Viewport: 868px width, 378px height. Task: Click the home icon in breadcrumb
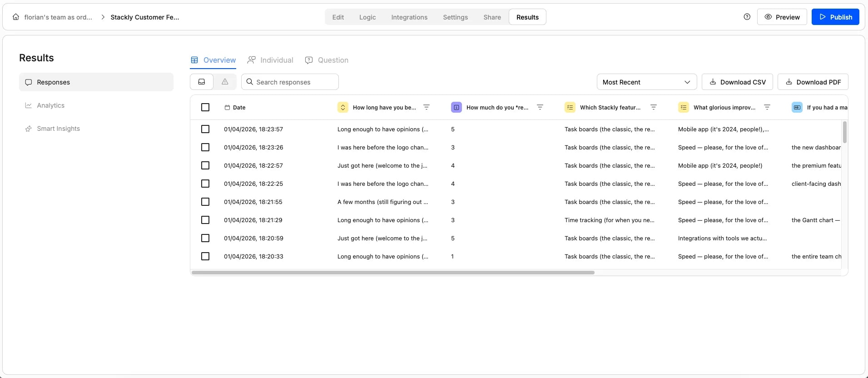tap(16, 17)
